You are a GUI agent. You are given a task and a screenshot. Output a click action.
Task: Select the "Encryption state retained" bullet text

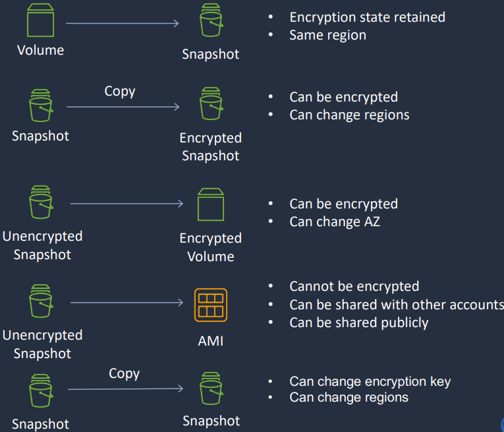pyautogui.click(x=367, y=17)
